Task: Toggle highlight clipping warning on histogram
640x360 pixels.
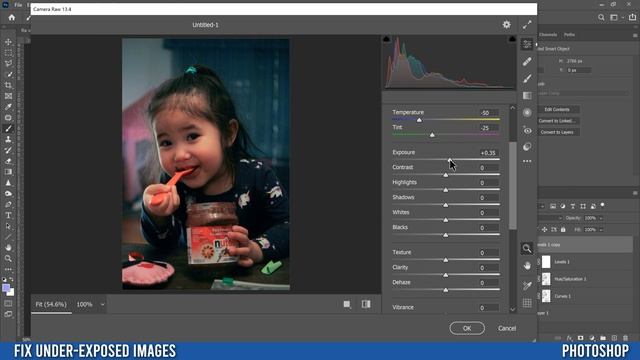Action: (x=512, y=39)
